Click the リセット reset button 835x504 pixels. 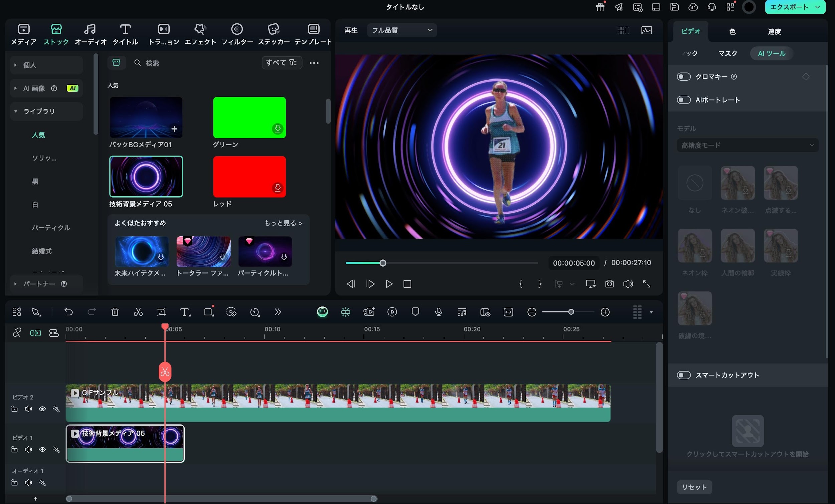694,487
